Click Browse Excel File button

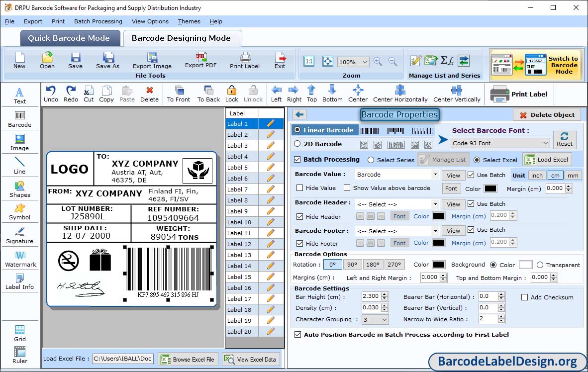click(x=188, y=359)
